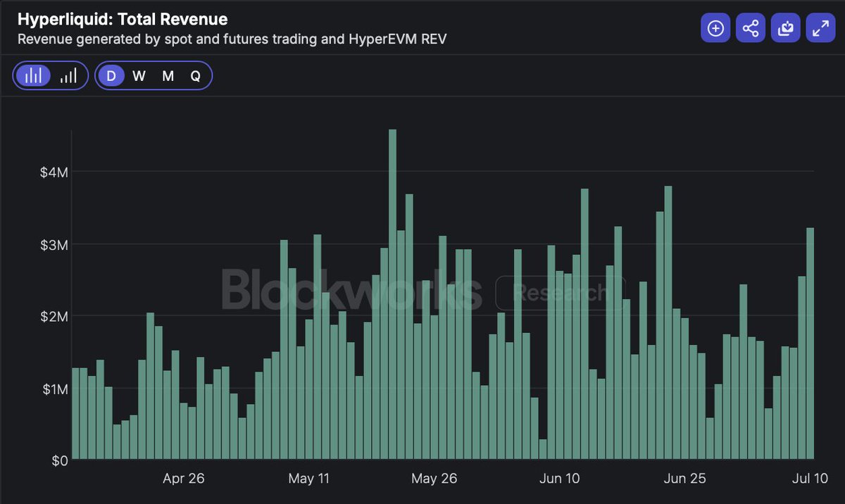The height and width of the screenshot is (504, 845).
Task: Click the download chart icon
Action: pyautogui.click(x=785, y=28)
